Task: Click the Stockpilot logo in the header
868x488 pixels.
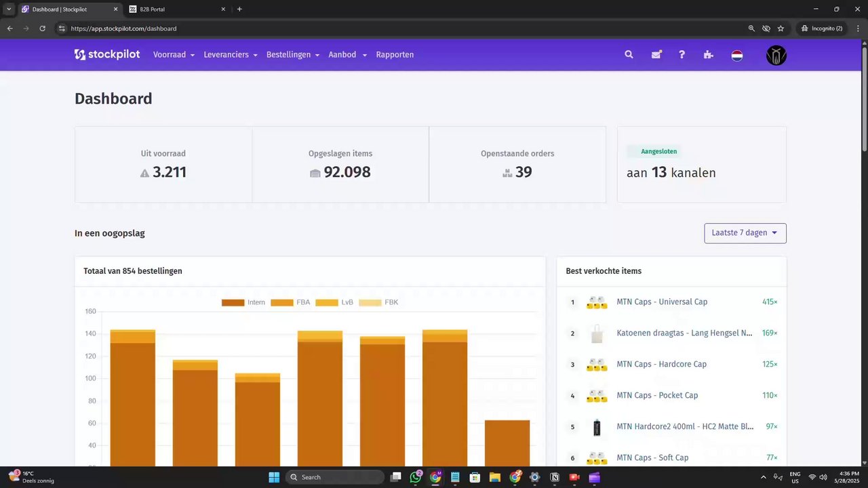Action: tap(107, 55)
